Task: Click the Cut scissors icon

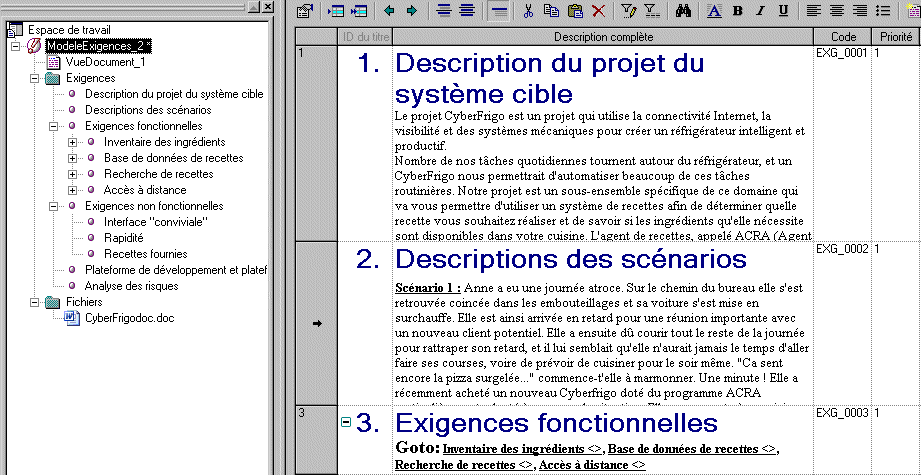Action: click(x=528, y=11)
